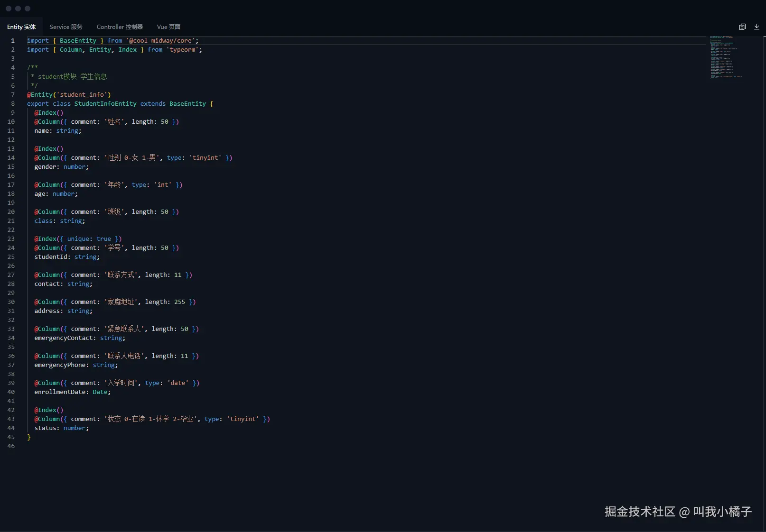This screenshot has height=532, width=766.
Task: Copy the code using the copy icon
Action: 742,27
